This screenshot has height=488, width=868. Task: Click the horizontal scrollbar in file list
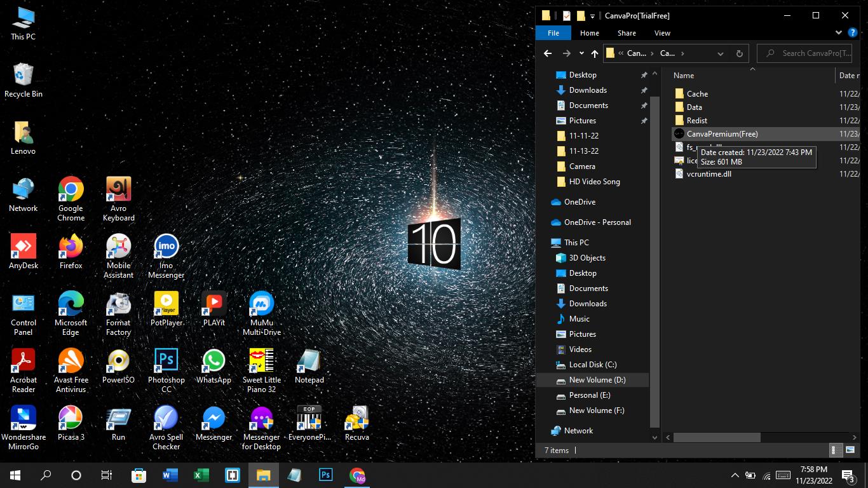pyautogui.click(x=717, y=437)
